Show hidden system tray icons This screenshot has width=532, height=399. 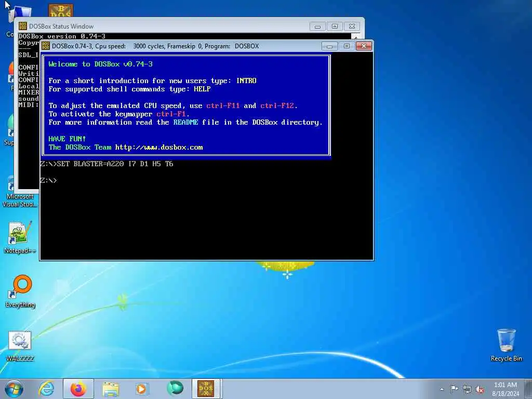coord(442,389)
